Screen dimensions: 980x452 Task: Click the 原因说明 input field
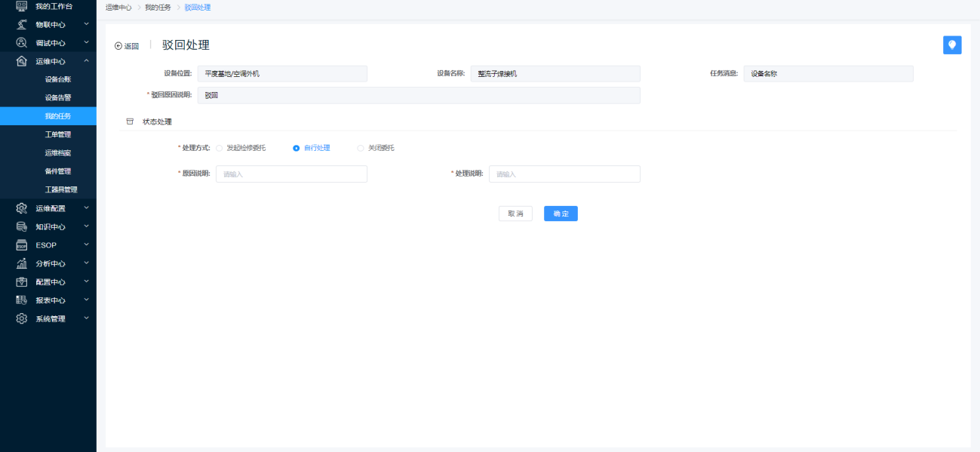point(291,174)
